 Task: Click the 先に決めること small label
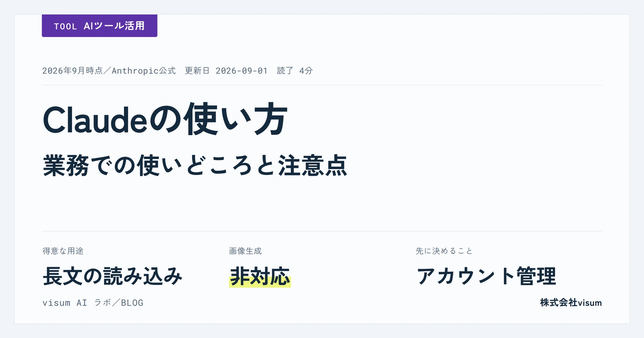pyautogui.click(x=444, y=251)
